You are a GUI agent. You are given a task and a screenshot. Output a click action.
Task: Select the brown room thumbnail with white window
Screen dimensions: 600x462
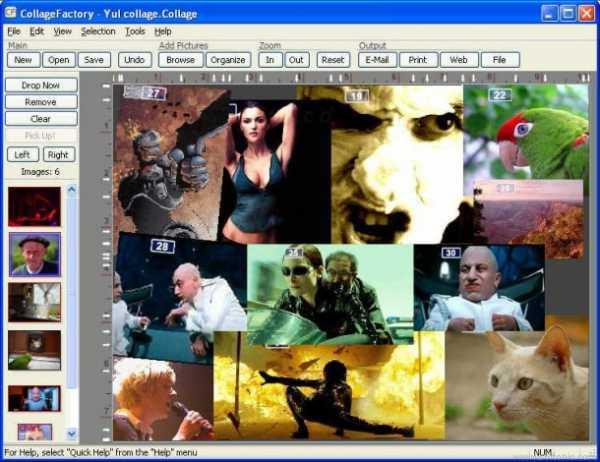click(x=34, y=302)
